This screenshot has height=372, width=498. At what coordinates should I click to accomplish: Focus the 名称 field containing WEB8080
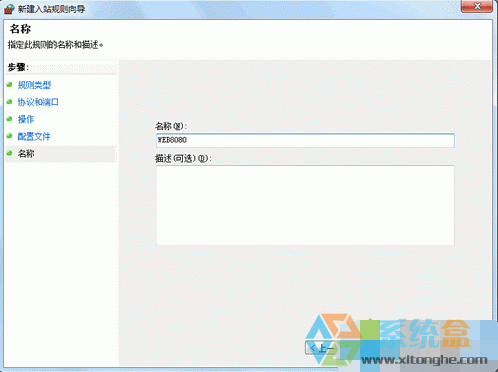(x=305, y=140)
